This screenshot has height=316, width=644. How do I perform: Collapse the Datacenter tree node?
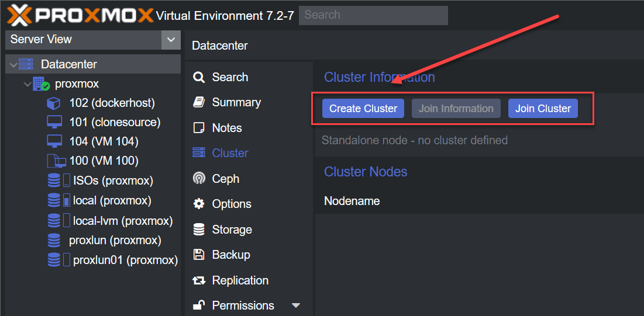point(13,65)
